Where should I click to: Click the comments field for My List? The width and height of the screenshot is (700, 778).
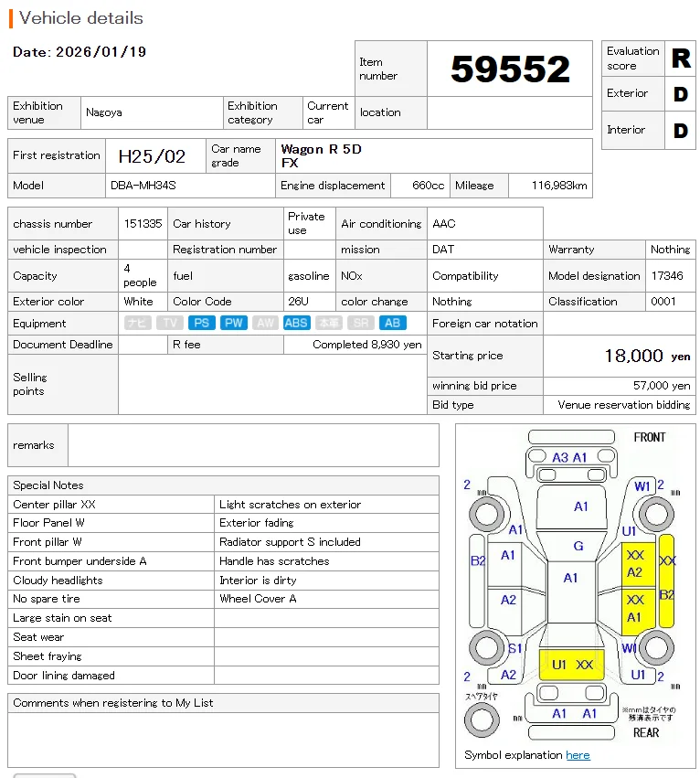[223, 740]
